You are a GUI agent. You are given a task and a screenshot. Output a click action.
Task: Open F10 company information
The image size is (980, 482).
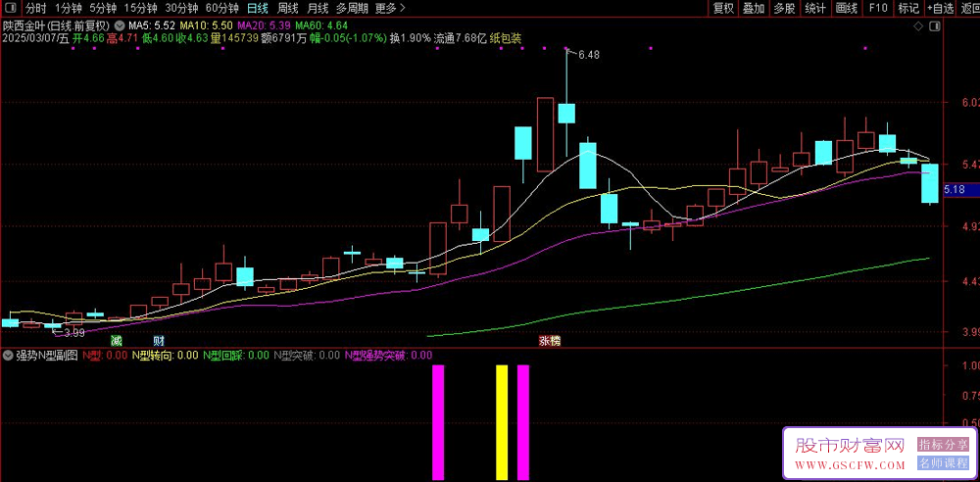[x=877, y=8]
